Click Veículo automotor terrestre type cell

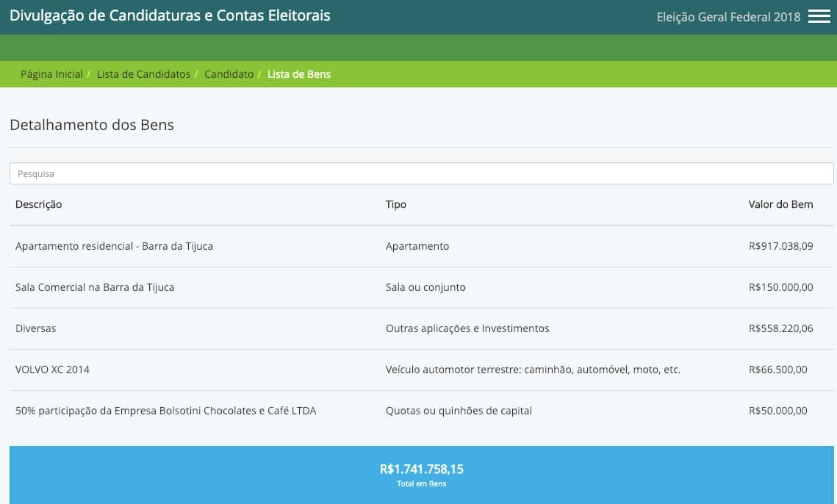[533, 370]
